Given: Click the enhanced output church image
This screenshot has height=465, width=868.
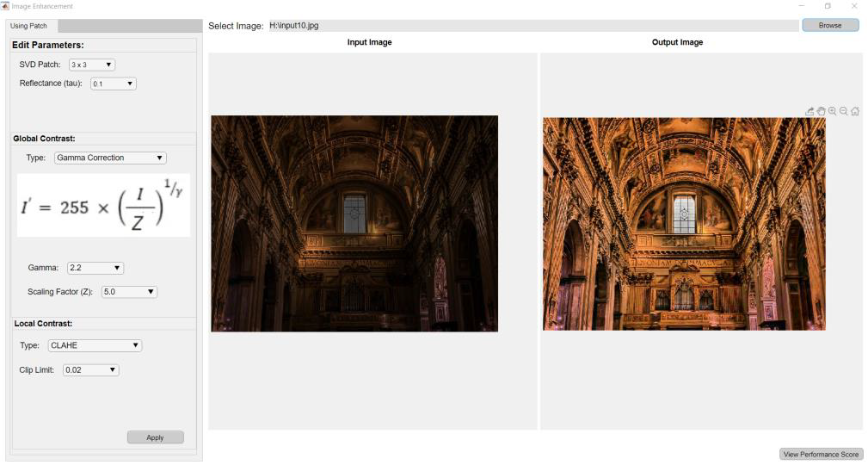Looking at the screenshot, I should click(x=684, y=224).
